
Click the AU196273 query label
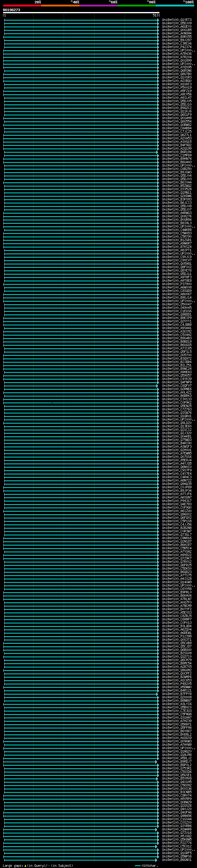pos(11,10)
